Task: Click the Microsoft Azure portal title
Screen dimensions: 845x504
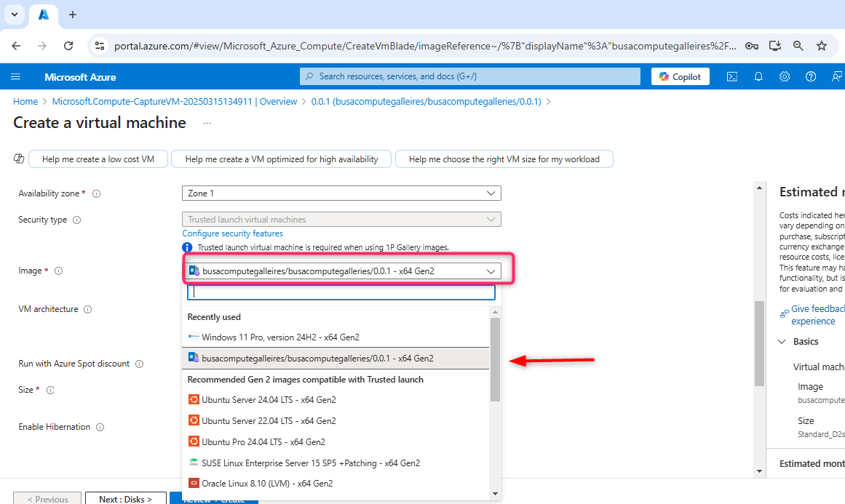Action: 80,77
